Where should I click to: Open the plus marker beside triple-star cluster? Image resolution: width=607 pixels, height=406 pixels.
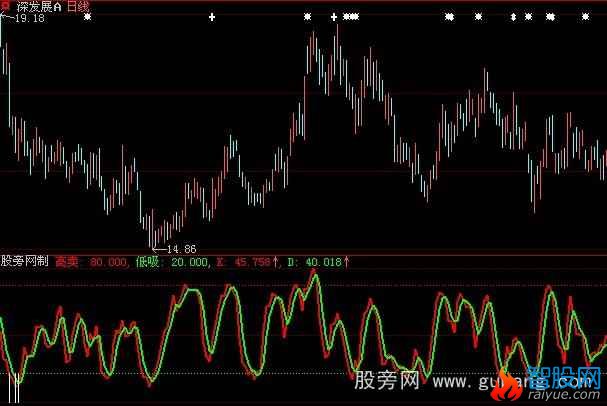[x=334, y=17]
